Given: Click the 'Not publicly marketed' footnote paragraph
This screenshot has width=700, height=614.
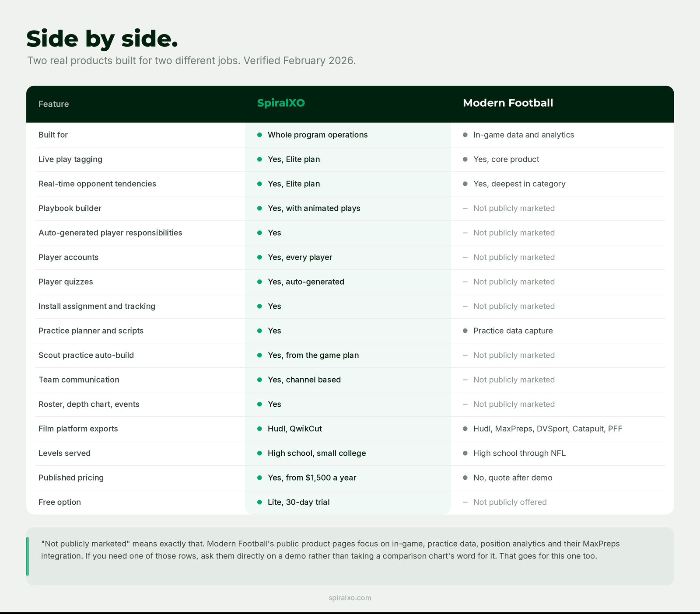Looking at the screenshot, I should point(330,550).
